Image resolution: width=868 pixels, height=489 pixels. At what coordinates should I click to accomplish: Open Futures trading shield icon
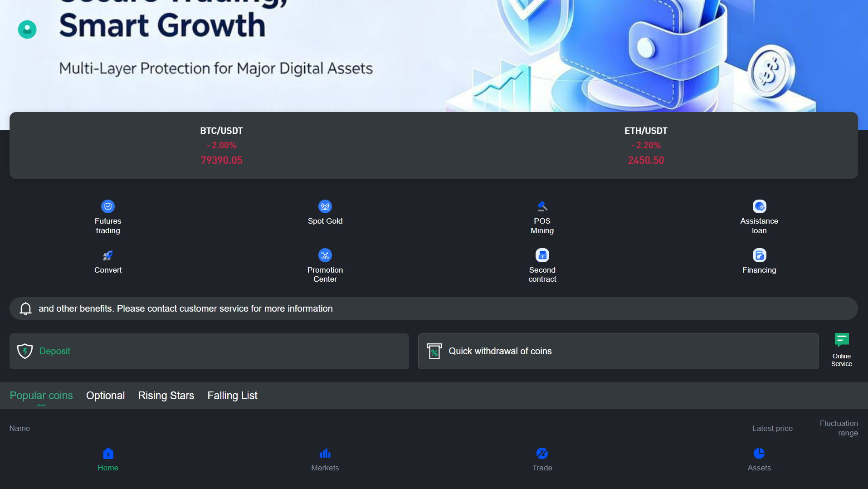click(x=108, y=206)
